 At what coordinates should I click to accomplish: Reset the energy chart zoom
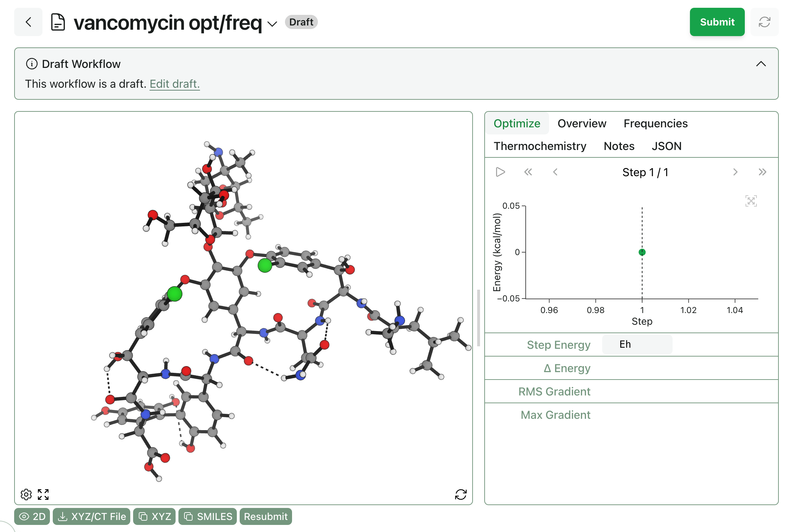(x=751, y=201)
